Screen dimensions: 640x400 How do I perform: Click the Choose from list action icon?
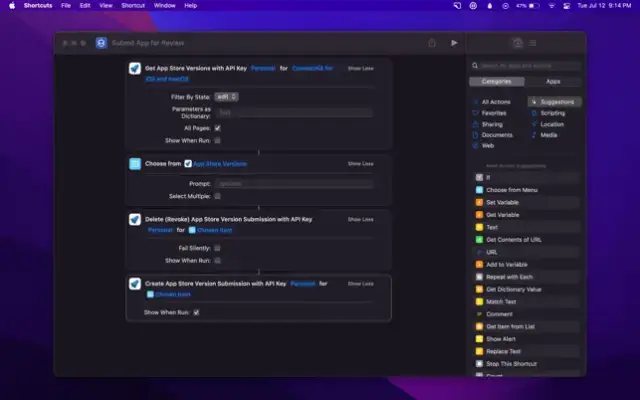click(135, 164)
